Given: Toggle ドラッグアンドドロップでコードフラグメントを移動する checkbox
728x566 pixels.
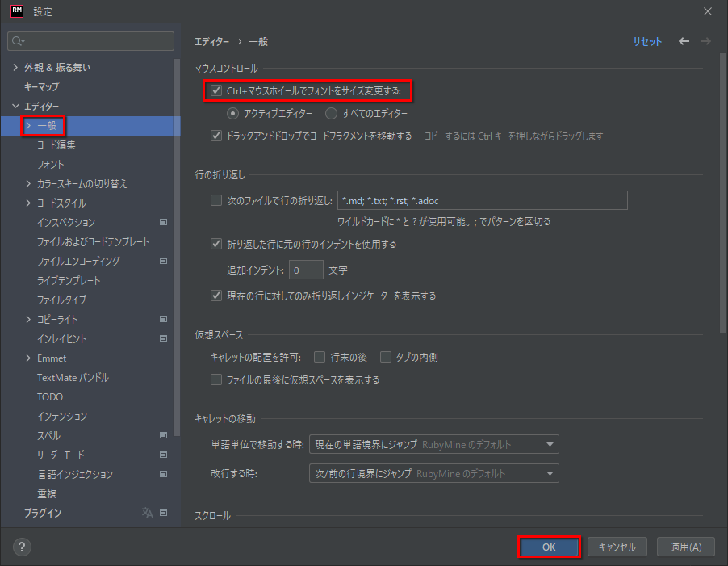Looking at the screenshot, I should (216, 136).
